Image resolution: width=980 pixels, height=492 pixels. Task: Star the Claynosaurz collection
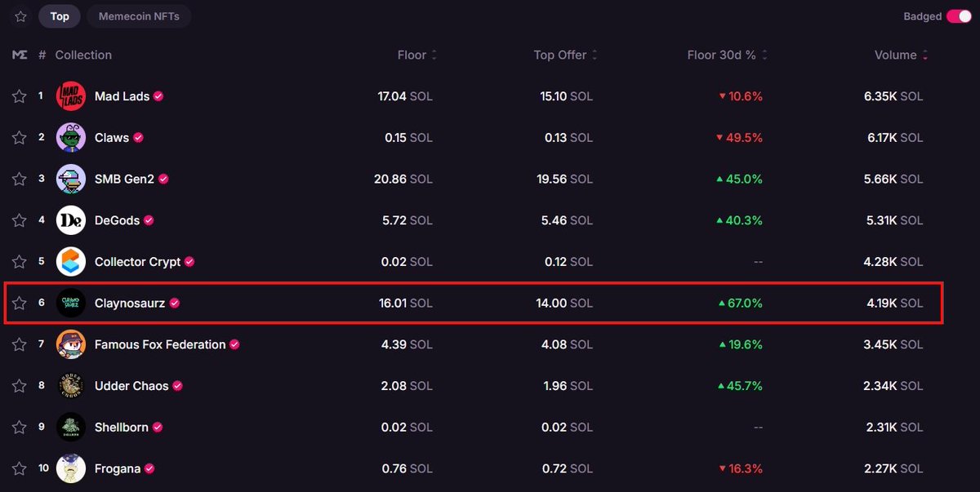pos(20,303)
